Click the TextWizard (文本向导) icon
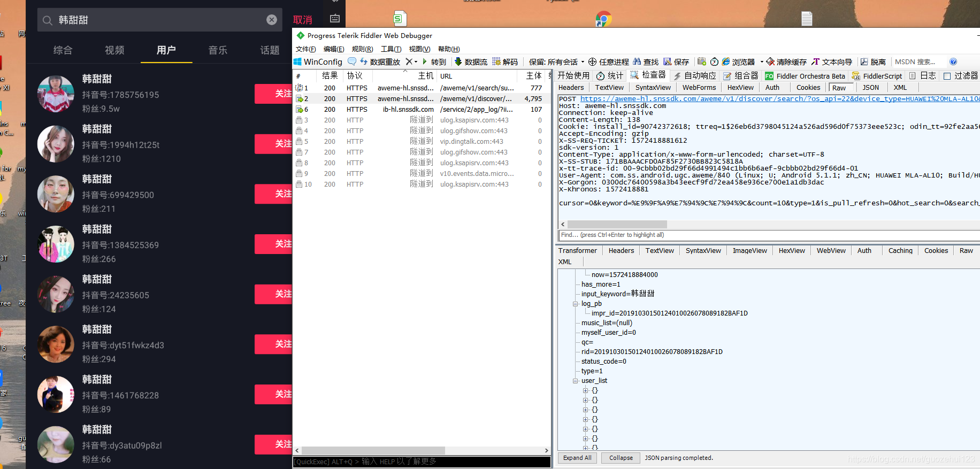 click(x=815, y=61)
